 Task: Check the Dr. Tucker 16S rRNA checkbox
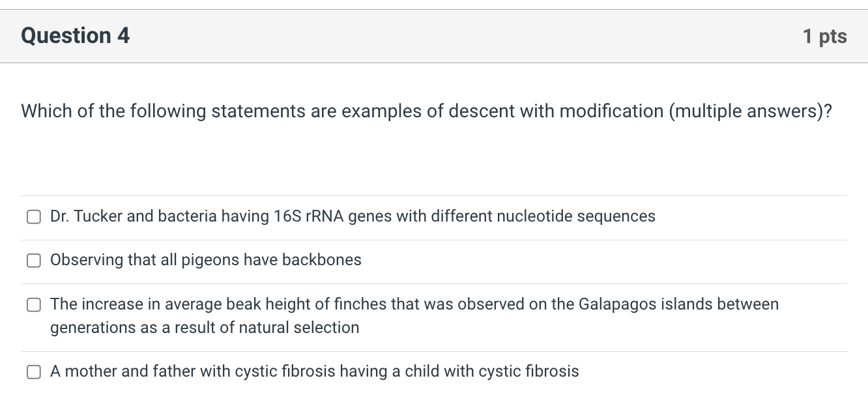click(33, 217)
